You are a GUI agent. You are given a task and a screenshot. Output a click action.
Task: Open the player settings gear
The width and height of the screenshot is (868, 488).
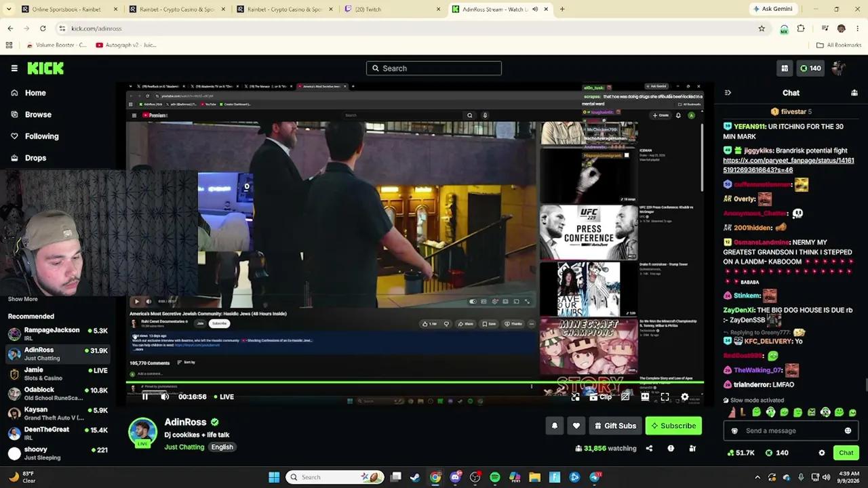[x=684, y=397]
